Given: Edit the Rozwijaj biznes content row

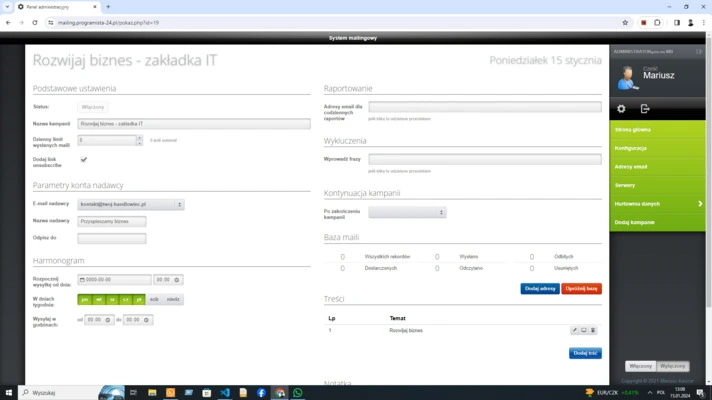Looking at the screenshot, I should tap(574, 330).
